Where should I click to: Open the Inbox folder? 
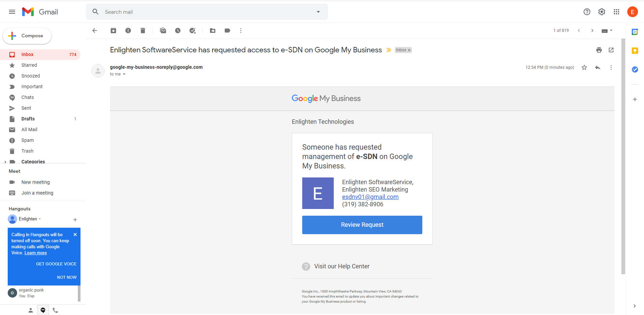point(40,54)
